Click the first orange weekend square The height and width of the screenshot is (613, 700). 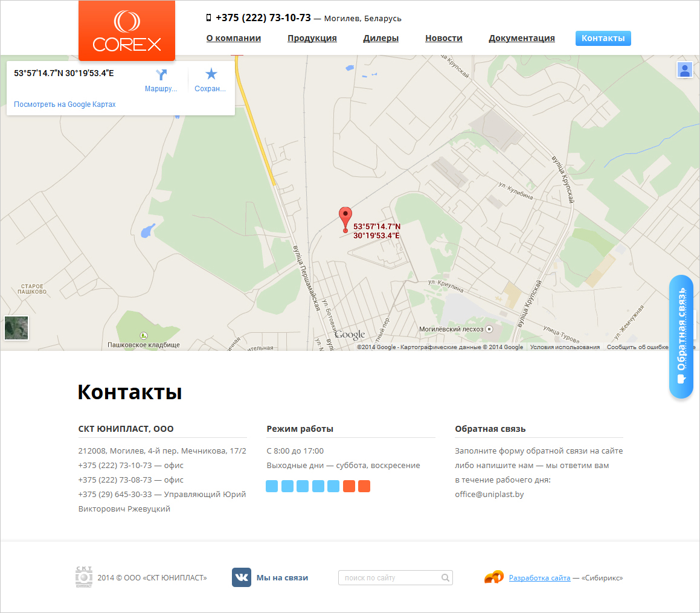coord(349,486)
